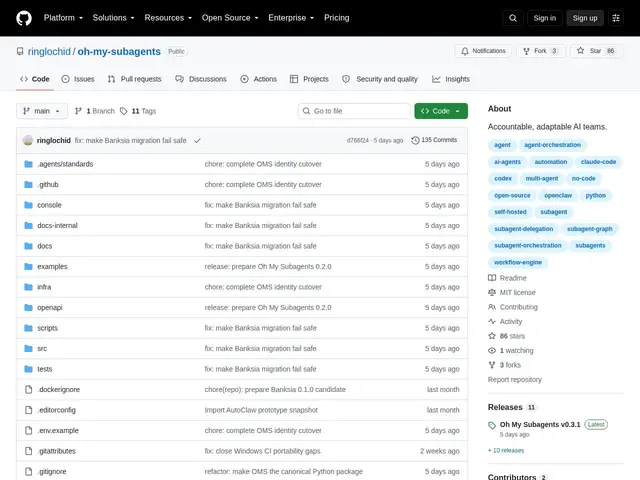The image size is (640, 480).
Task: Click the src folder icon
Action: tap(28, 349)
